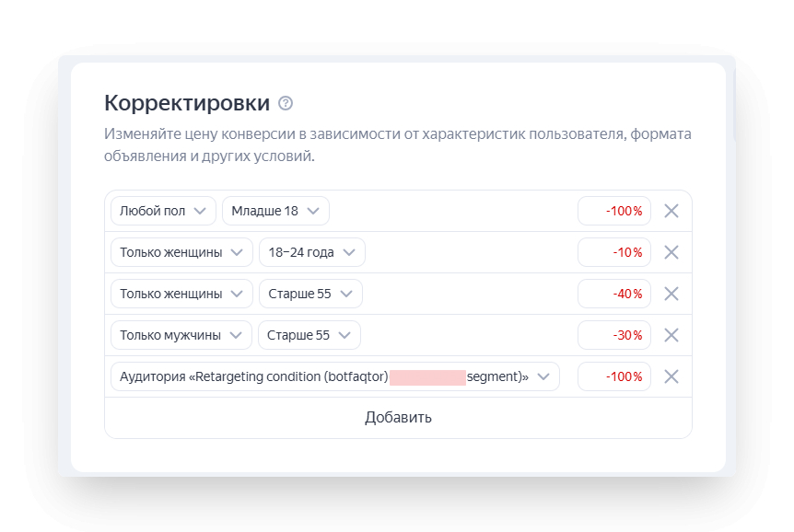Screen dimensions: 794x532
Task: Delete the Только женщины 18–24 года row
Action: tap(671, 252)
